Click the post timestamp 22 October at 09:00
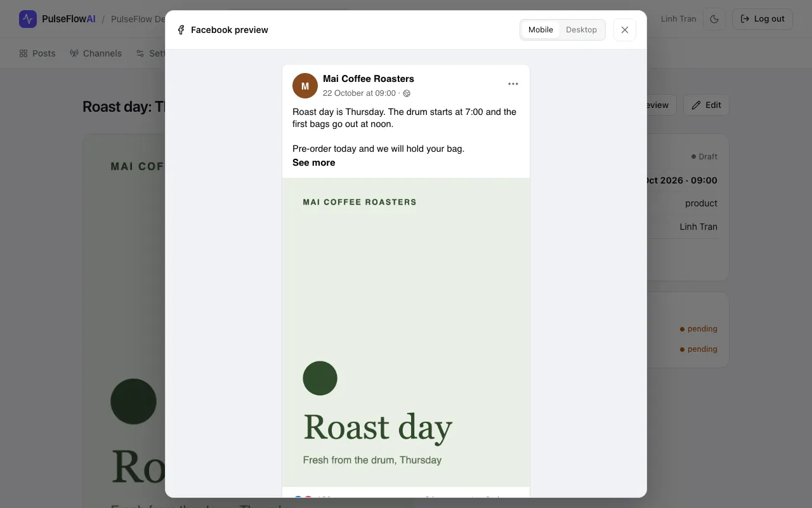812x508 pixels. click(359, 93)
